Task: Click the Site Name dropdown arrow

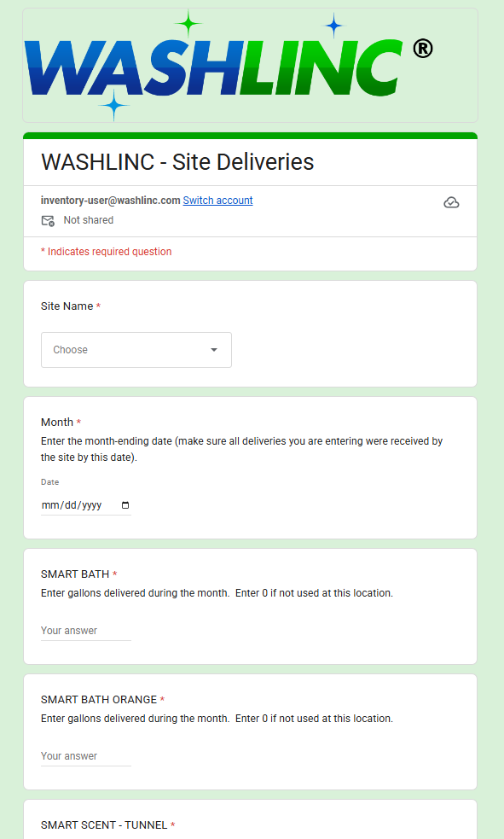Action: (214, 350)
